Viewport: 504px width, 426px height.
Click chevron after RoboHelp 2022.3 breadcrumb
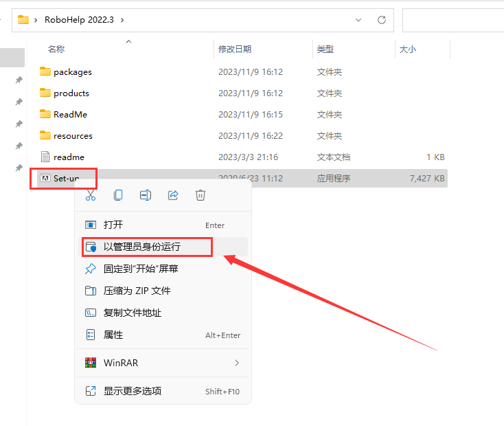pyautogui.click(x=122, y=20)
